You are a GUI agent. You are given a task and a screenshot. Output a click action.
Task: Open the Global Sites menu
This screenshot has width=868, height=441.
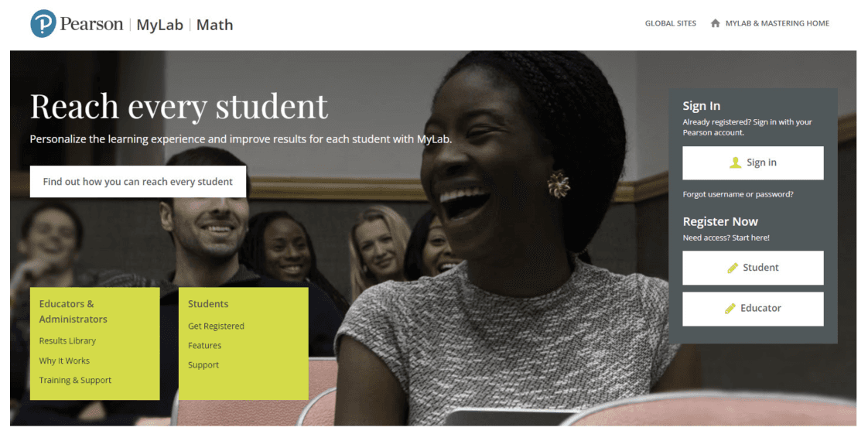click(x=671, y=23)
